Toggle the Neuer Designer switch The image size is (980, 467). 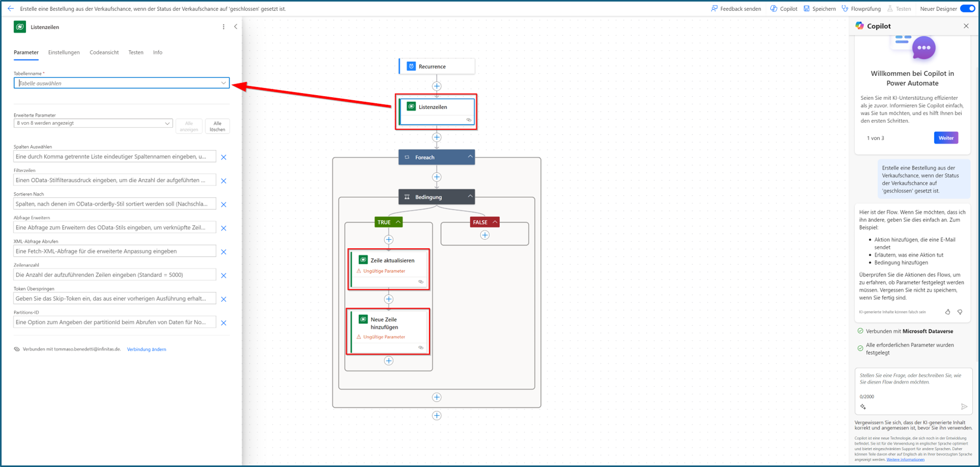pyautogui.click(x=968, y=8)
